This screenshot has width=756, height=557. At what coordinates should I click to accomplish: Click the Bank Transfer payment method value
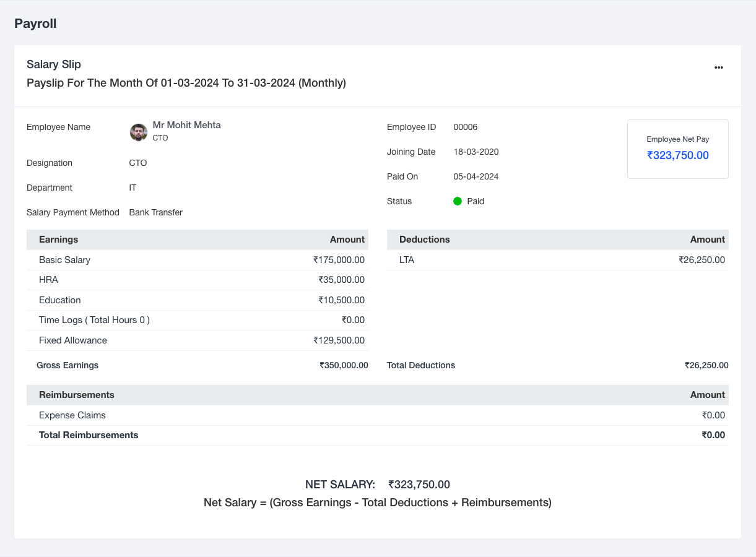(x=155, y=212)
